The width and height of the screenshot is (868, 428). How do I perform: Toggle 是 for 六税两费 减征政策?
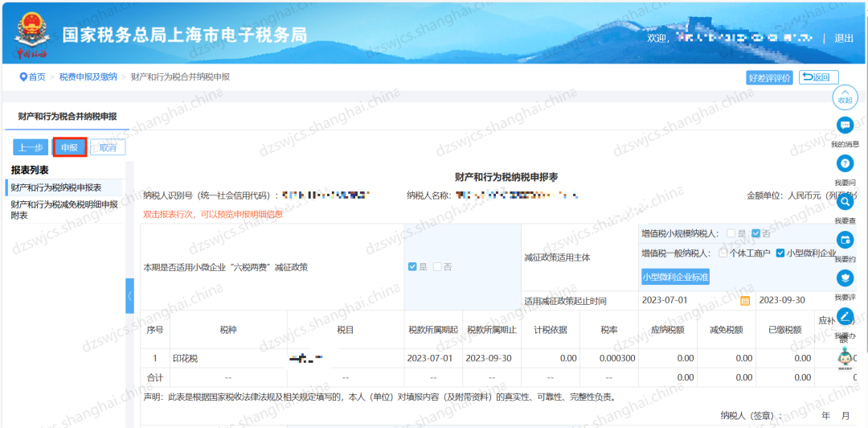click(x=411, y=266)
